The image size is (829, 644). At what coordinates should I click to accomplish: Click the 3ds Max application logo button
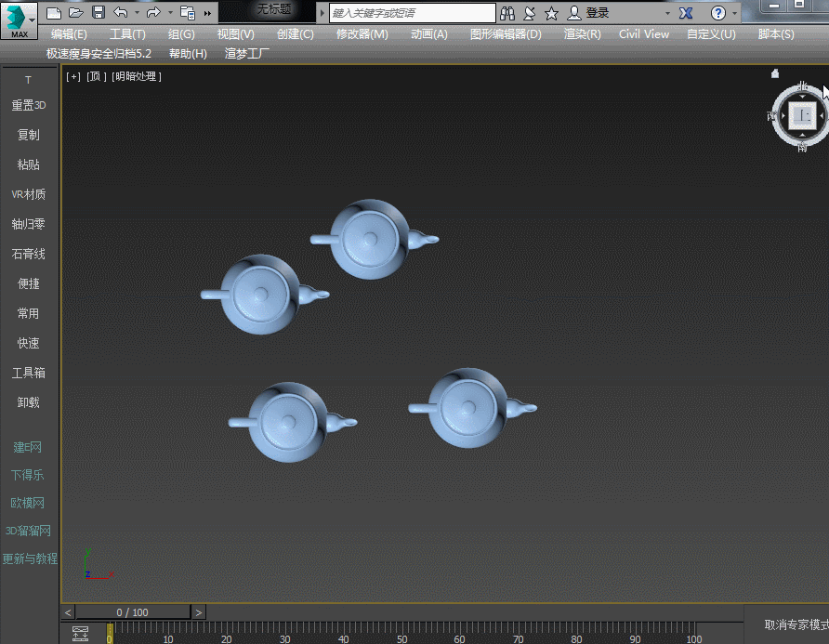[x=16, y=20]
